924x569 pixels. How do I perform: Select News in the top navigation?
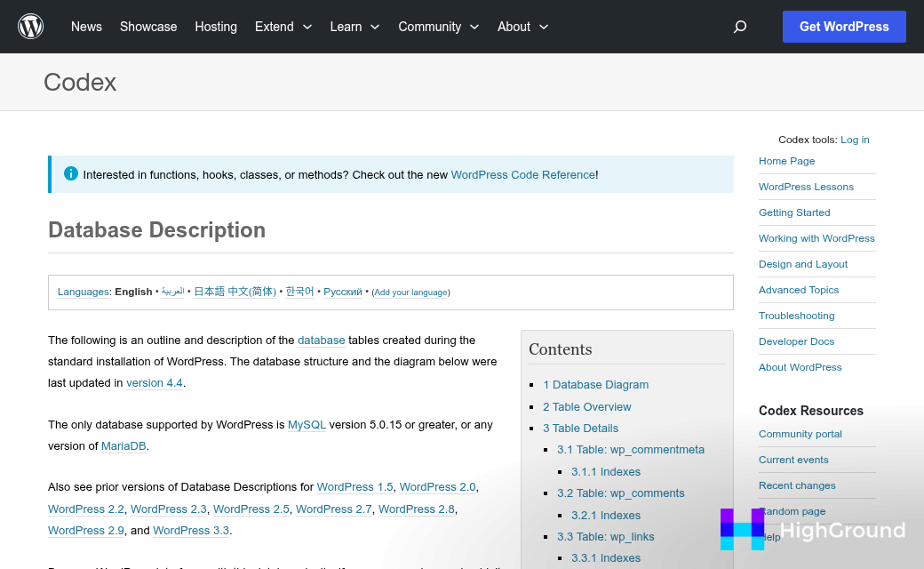coord(86,27)
